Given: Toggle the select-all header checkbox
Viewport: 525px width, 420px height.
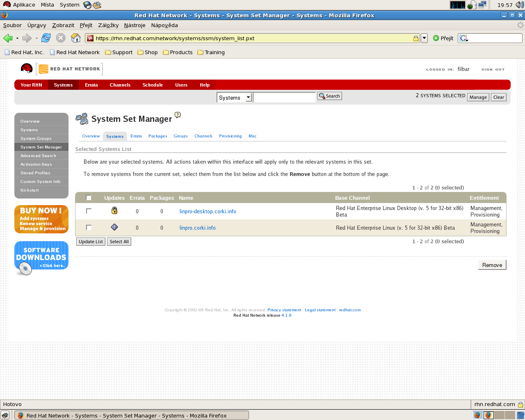Looking at the screenshot, I should [x=89, y=198].
